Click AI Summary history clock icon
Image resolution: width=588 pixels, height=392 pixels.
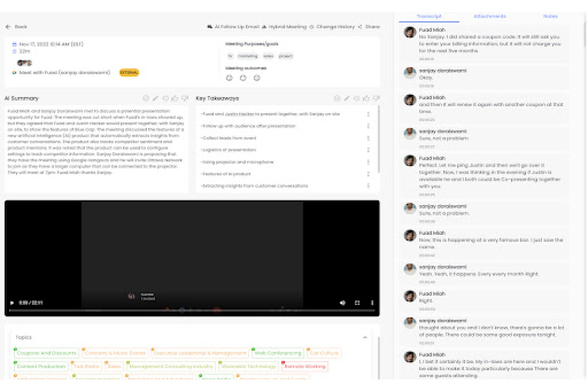(x=165, y=98)
